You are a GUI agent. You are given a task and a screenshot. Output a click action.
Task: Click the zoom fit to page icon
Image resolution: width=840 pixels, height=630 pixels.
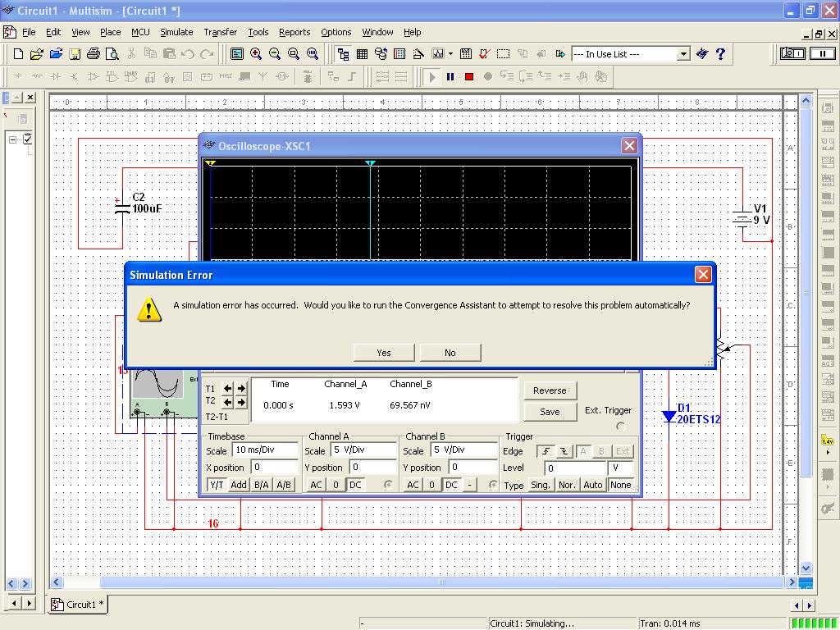pos(312,53)
